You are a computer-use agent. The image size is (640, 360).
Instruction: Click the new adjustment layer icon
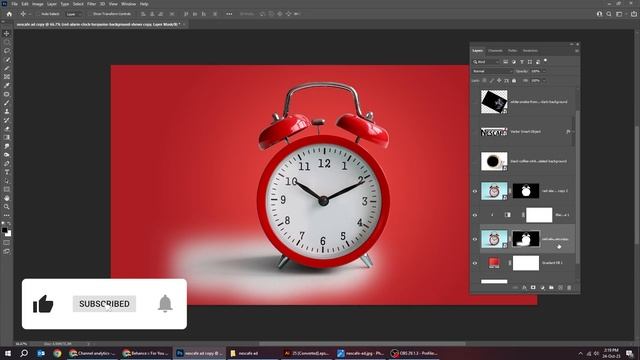pyautogui.click(x=542, y=288)
